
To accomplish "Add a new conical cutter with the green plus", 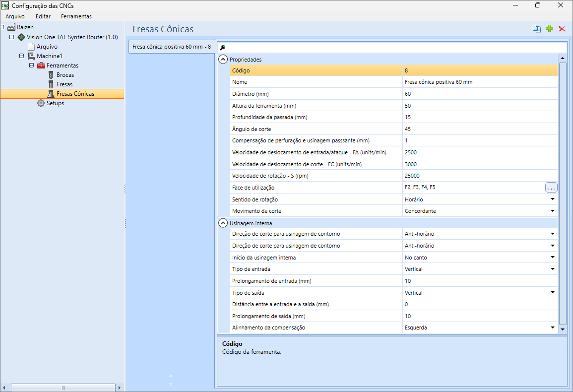I will pos(549,28).
